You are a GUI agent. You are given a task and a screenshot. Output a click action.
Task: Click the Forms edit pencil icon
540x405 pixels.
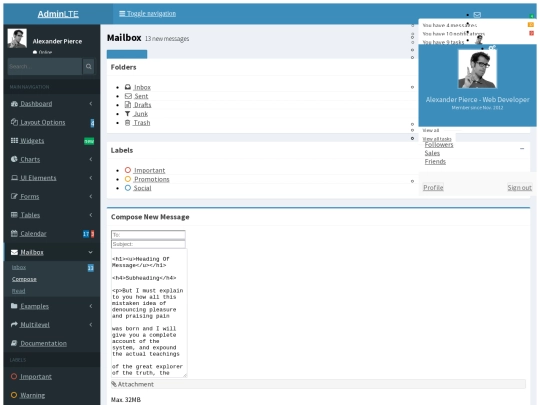[14, 196]
